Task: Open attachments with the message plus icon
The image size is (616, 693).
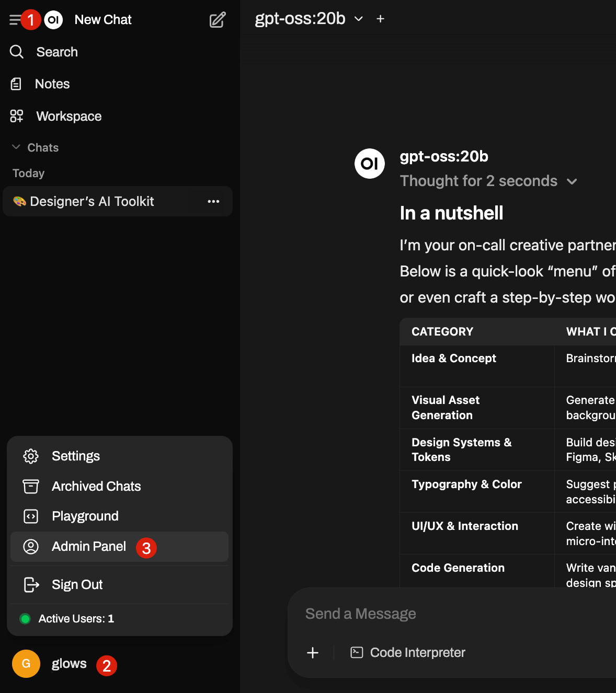Action: (x=313, y=653)
